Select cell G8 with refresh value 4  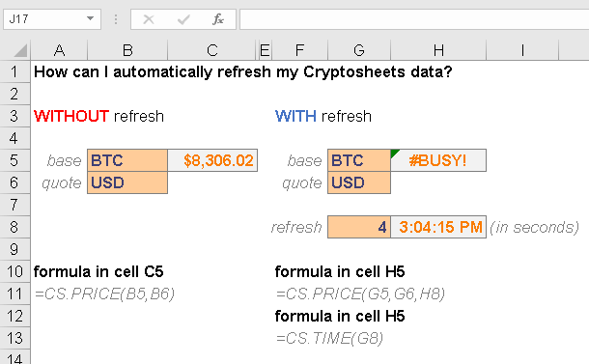[x=359, y=227]
